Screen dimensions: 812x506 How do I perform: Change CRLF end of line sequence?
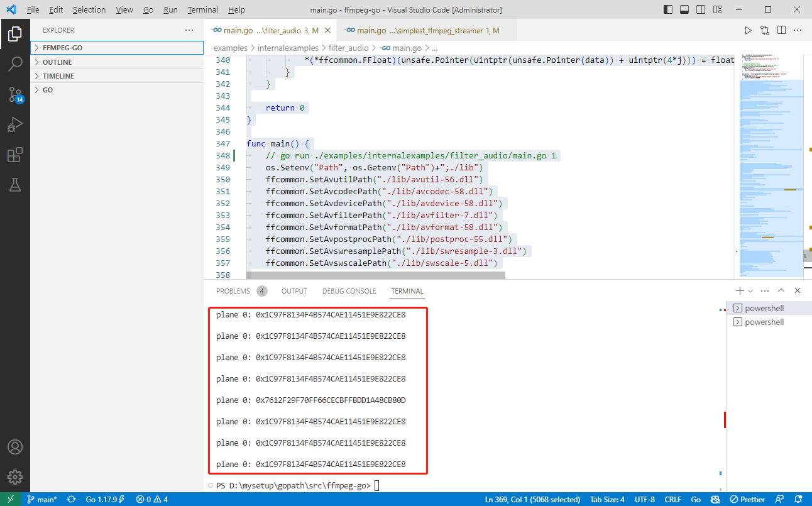pyautogui.click(x=672, y=499)
